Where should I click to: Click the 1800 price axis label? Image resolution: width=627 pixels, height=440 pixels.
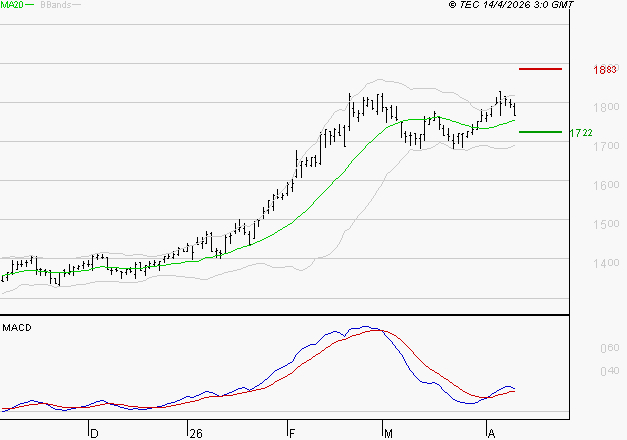coord(606,107)
